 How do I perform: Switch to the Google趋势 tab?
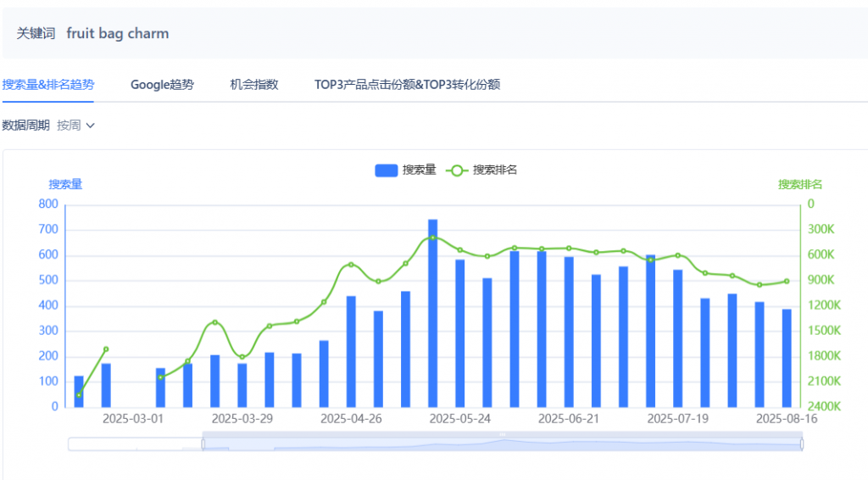(x=162, y=85)
